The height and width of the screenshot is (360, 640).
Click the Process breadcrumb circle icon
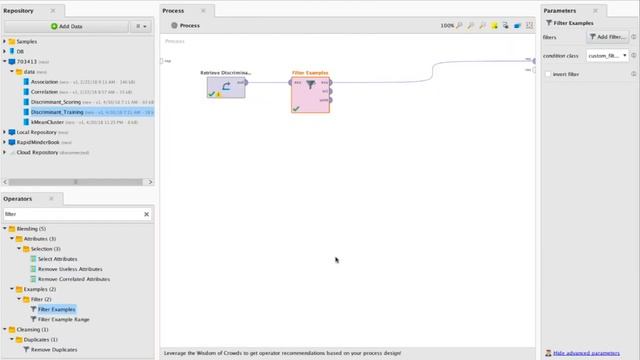coord(174,25)
